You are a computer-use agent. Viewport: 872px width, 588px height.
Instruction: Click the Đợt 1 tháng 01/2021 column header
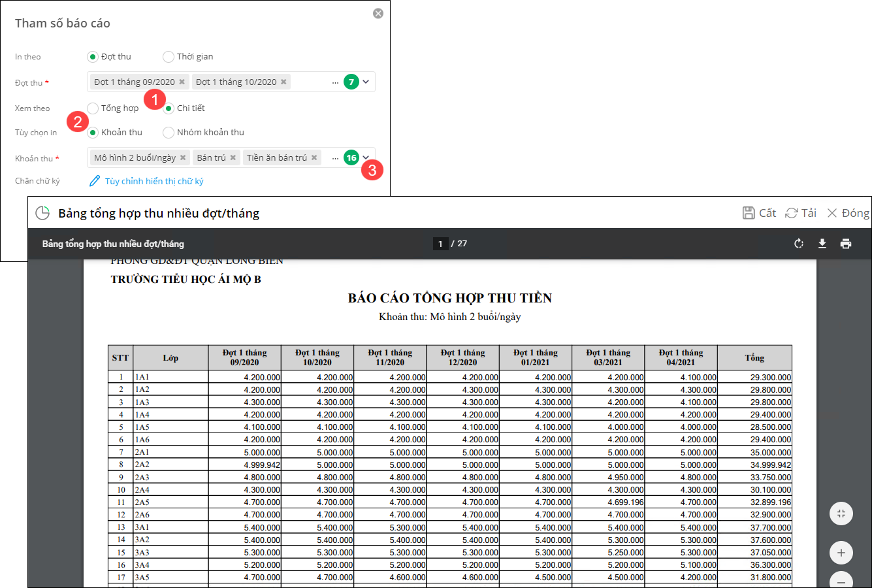tap(536, 358)
